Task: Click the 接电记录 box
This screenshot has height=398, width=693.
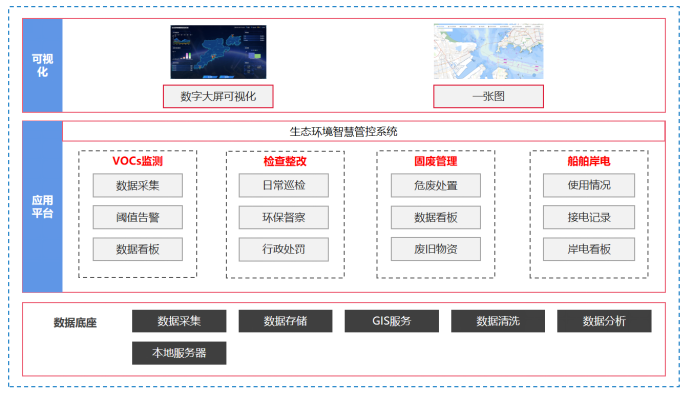Action: coord(589,217)
